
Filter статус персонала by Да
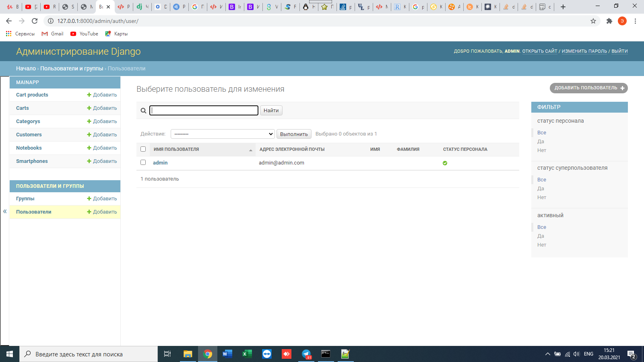[541, 142]
